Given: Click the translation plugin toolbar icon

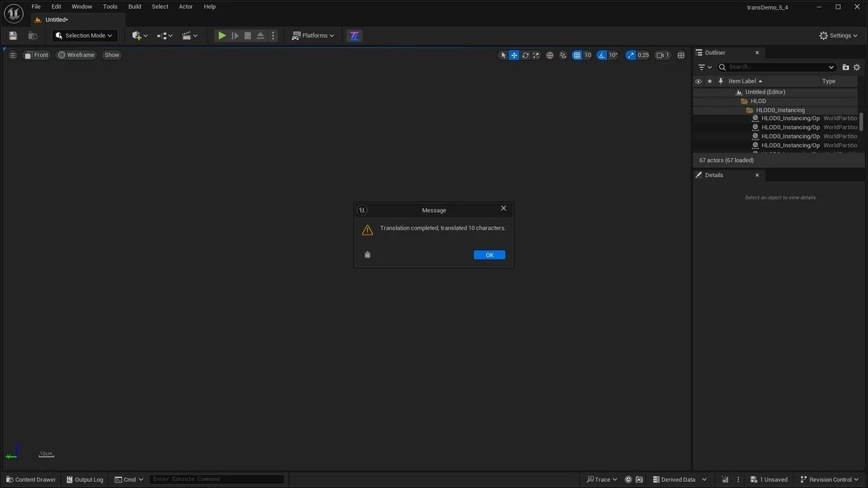Looking at the screenshot, I should click(354, 36).
